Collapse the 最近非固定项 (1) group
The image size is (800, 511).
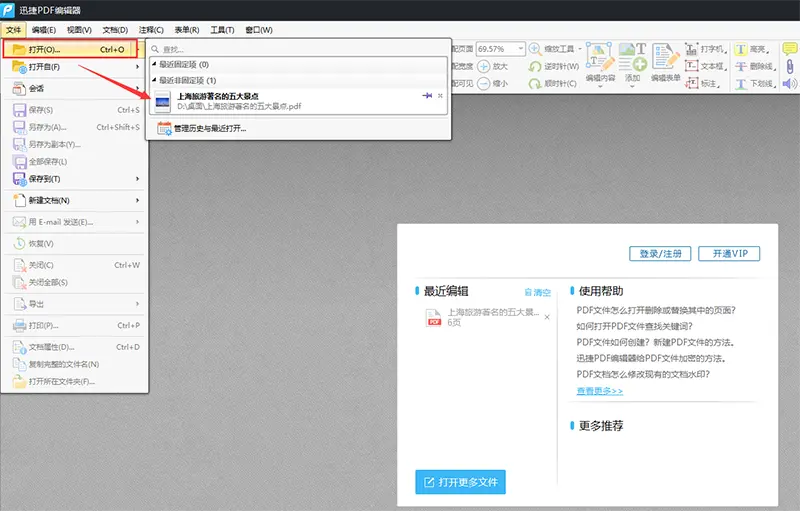click(154, 80)
